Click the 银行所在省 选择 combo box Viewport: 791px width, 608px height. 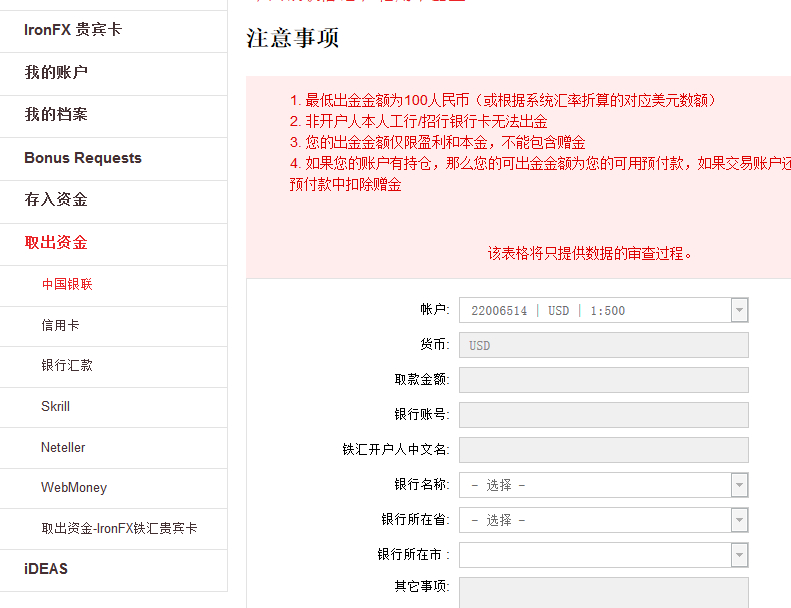pos(603,520)
